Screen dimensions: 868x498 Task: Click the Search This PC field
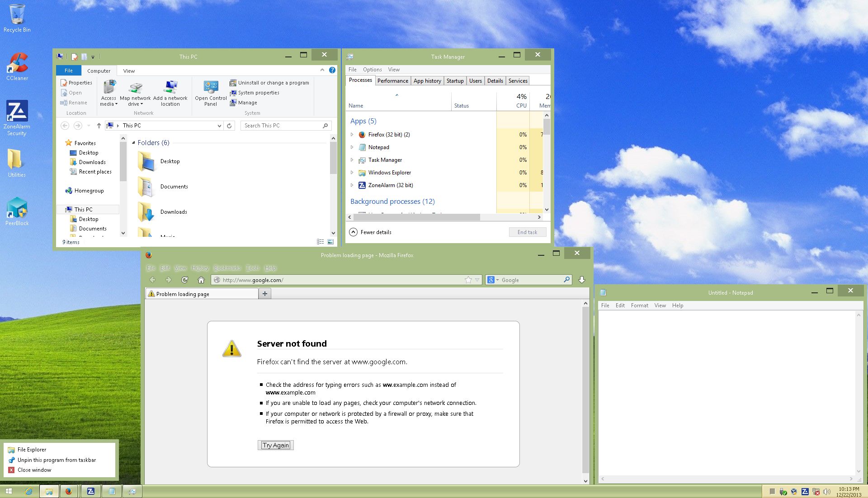pyautogui.click(x=286, y=126)
